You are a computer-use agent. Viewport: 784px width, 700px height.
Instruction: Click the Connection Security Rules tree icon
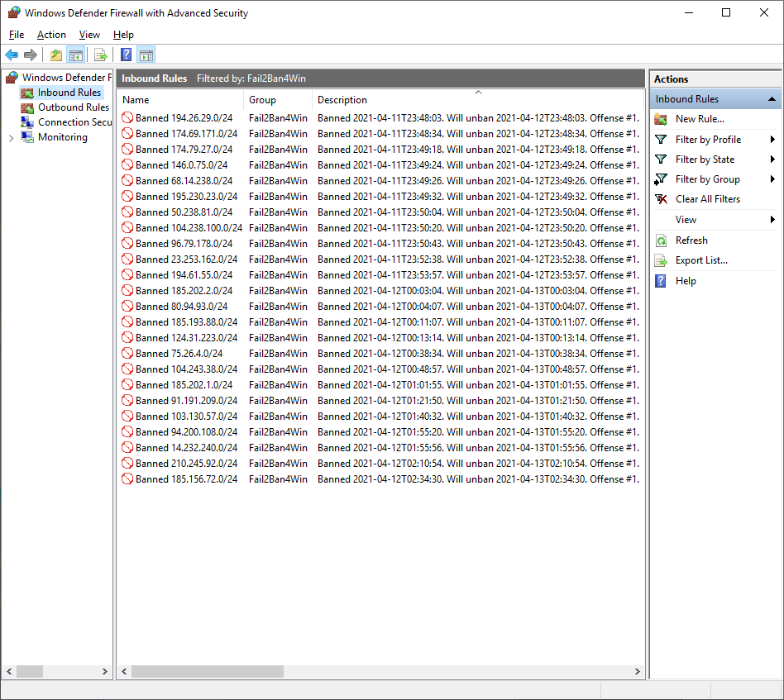coord(27,122)
